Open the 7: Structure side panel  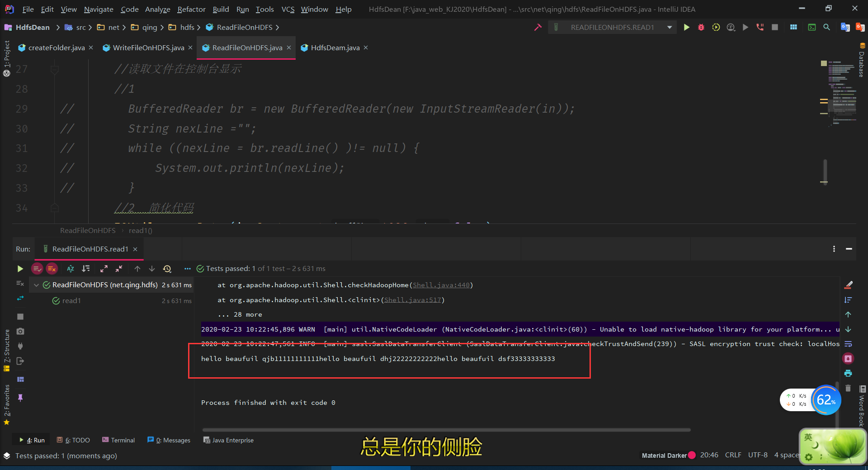pyautogui.click(x=7, y=350)
